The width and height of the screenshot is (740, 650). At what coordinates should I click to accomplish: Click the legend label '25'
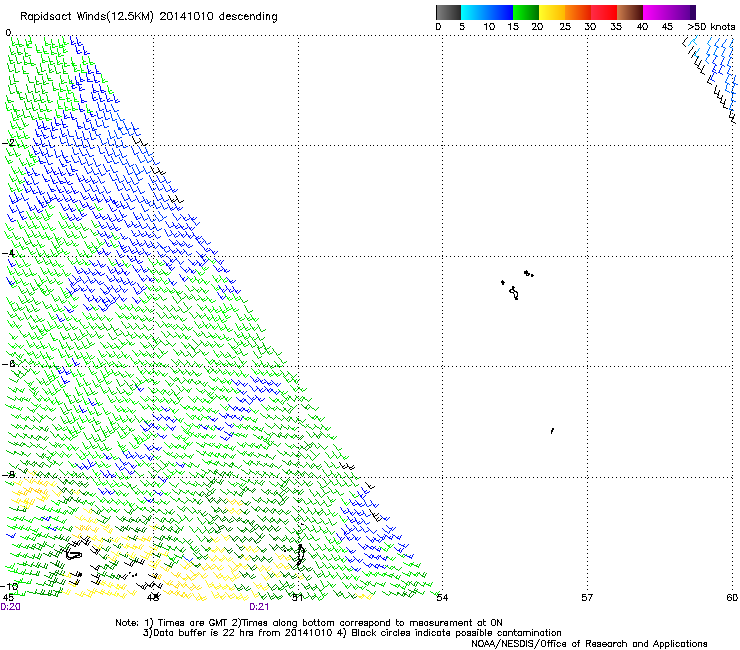pyautogui.click(x=565, y=27)
